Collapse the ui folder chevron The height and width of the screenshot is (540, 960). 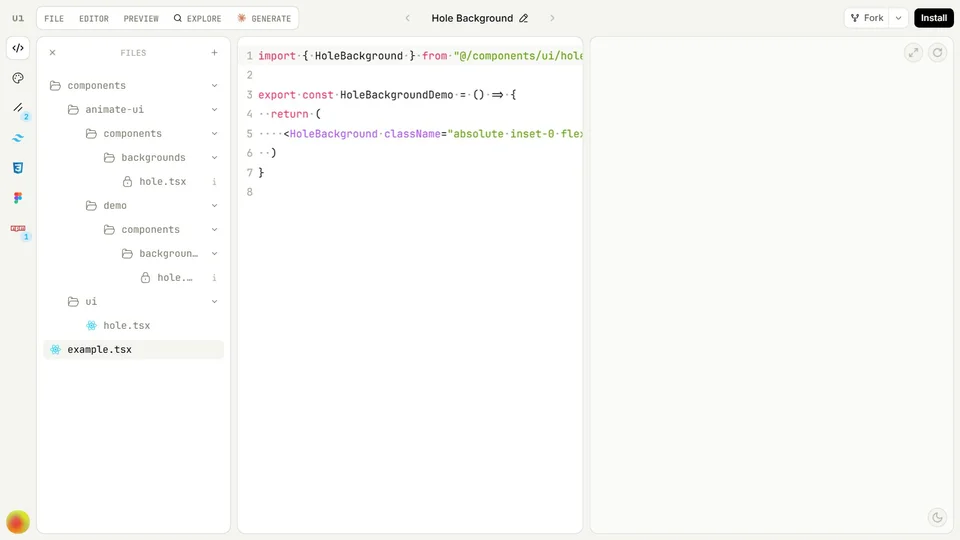[214, 301]
